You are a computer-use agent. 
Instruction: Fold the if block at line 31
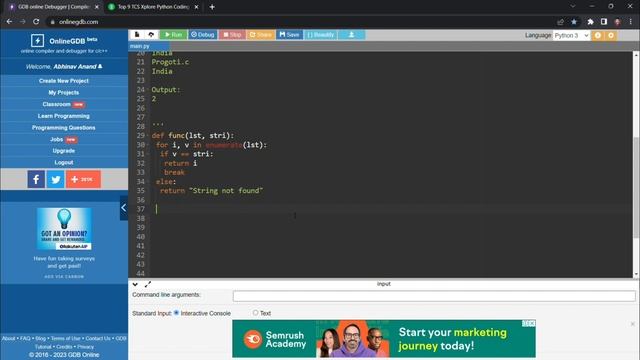click(148, 154)
